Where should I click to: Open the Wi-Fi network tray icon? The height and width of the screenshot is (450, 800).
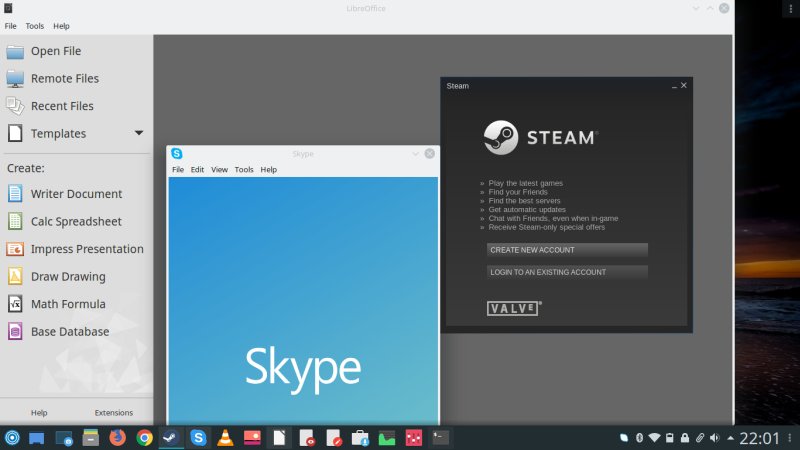tap(654, 438)
